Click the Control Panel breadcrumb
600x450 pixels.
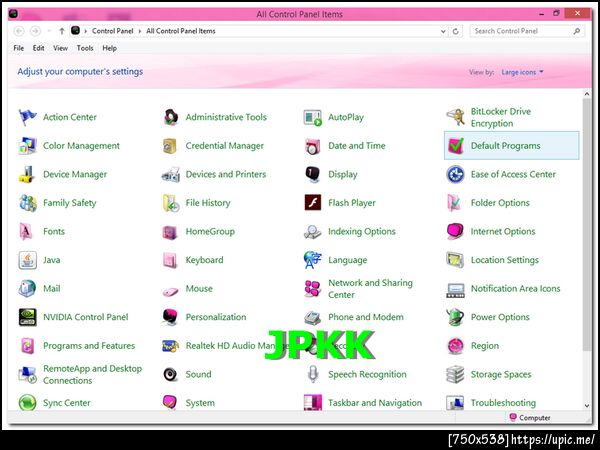112,31
